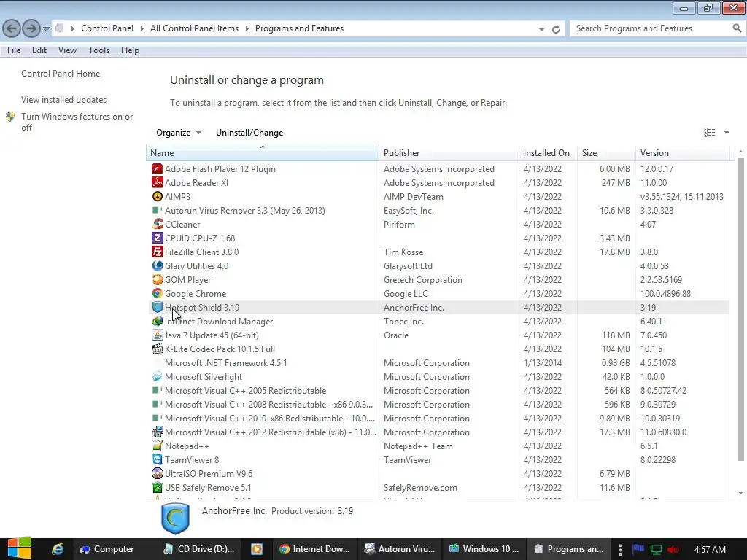Viewport: 747px width, 560px height.
Task: Open Control Panel Home link
Action: [x=61, y=74]
